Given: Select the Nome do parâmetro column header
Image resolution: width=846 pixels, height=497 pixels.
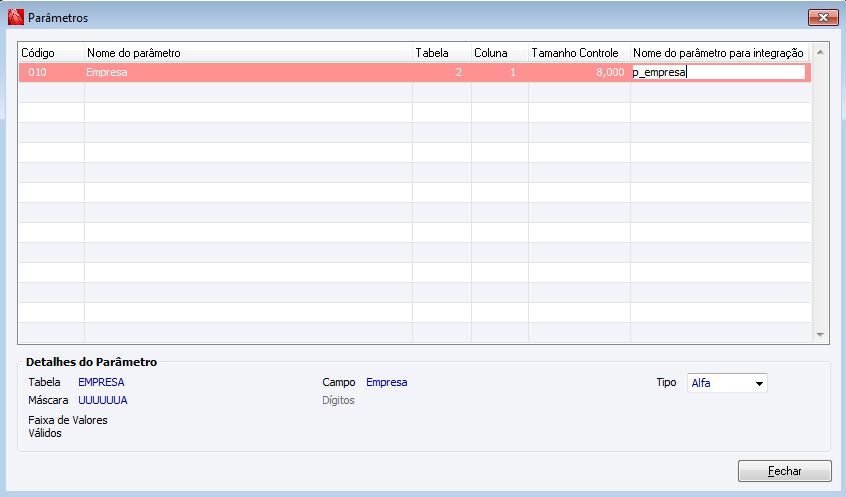Looking at the screenshot, I should click(x=248, y=53).
